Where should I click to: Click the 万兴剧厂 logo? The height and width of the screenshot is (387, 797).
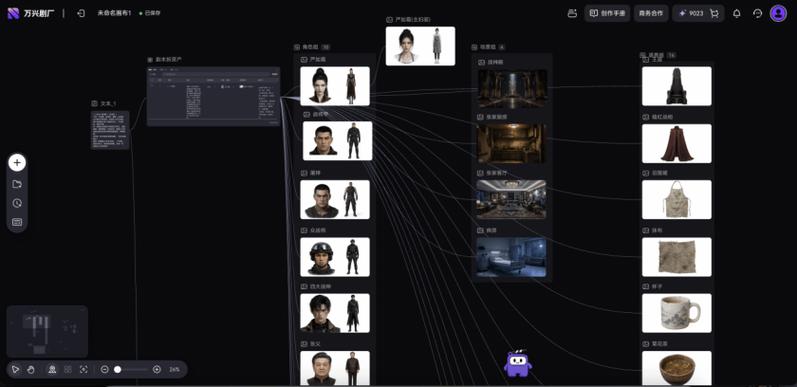coord(31,13)
